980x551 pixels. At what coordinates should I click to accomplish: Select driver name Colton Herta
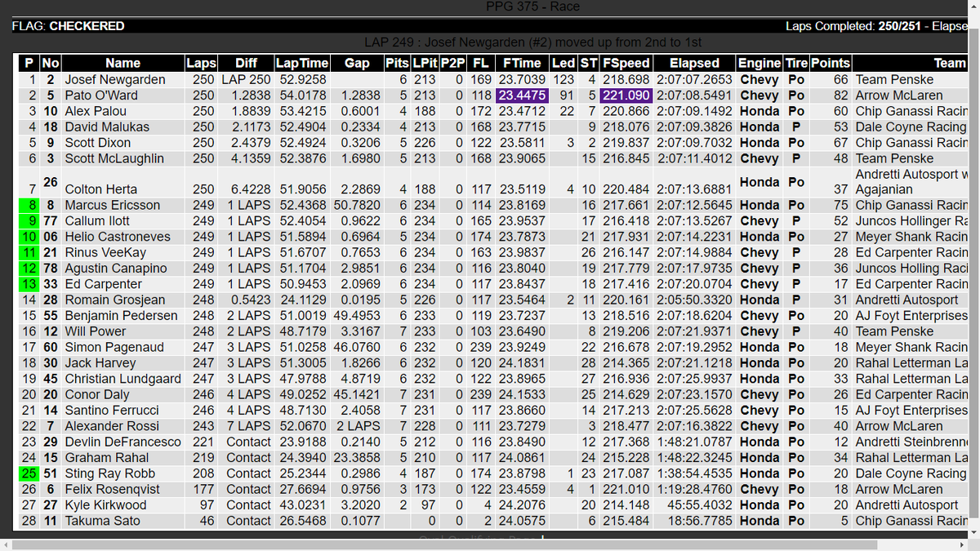(x=102, y=189)
